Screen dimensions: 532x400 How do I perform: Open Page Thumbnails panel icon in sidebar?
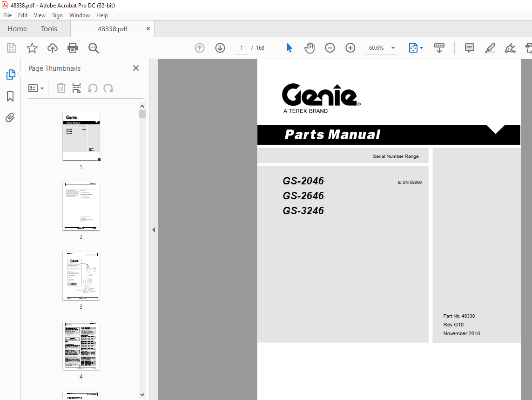click(11, 75)
